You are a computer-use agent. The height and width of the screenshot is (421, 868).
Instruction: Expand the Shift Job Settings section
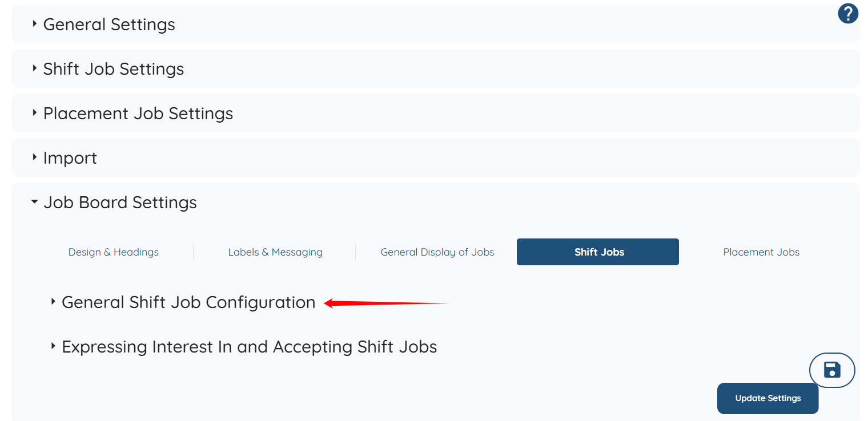click(114, 69)
